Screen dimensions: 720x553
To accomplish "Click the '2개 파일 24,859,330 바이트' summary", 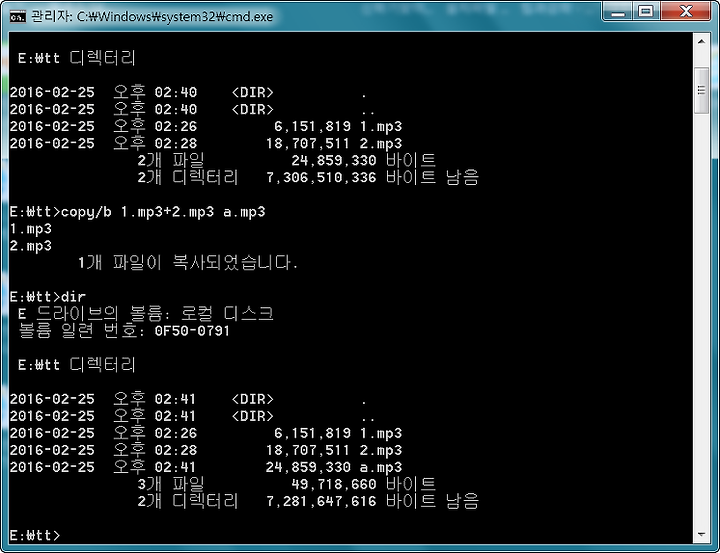I will (x=286, y=160).
